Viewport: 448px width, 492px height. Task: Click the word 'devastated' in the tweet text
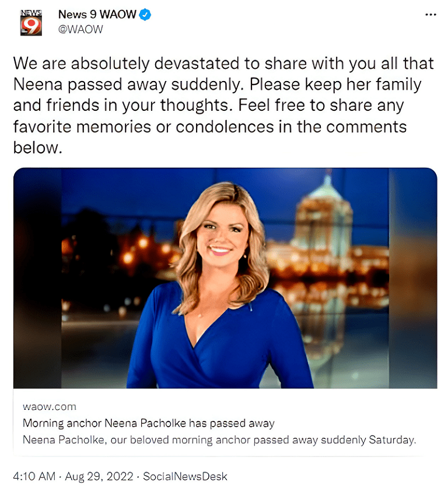point(197,64)
